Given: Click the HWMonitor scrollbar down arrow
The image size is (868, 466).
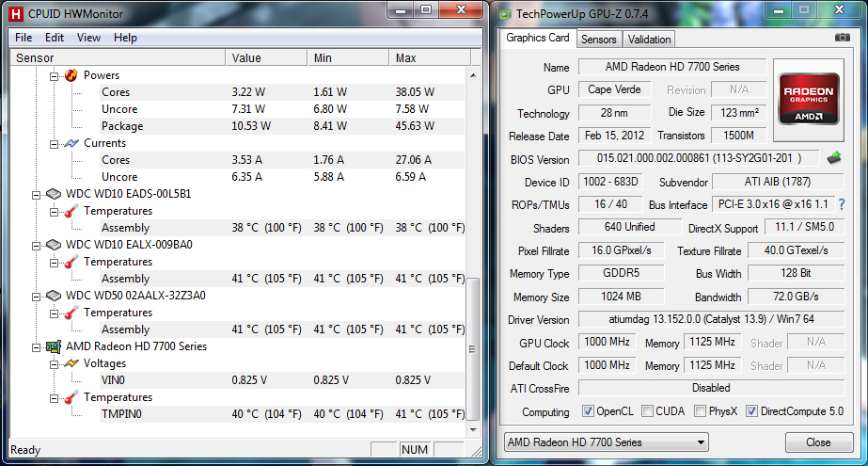Looking at the screenshot, I should tap(473, 429).
